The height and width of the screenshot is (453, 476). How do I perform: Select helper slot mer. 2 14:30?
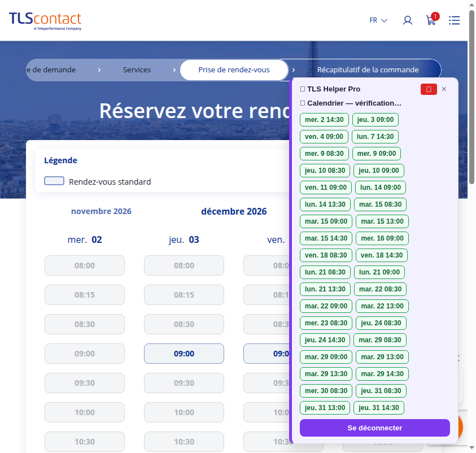[324, 120]
